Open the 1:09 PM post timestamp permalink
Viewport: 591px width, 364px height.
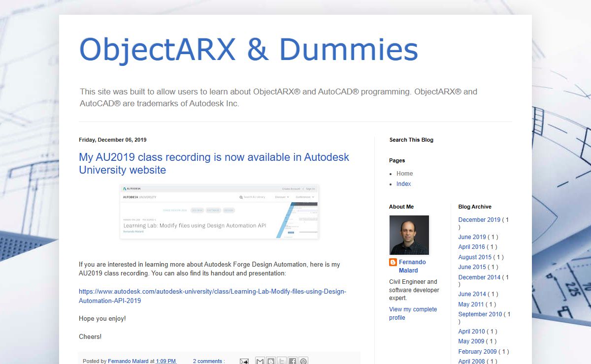pos(166,361)
